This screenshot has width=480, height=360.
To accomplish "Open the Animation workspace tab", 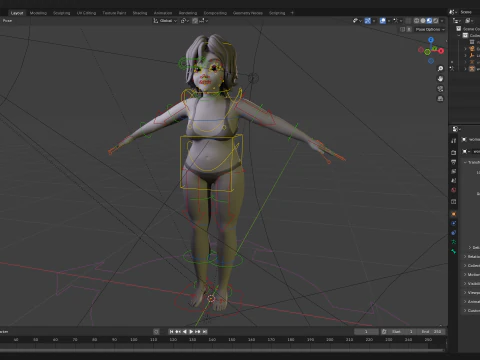I will [163, 13].
